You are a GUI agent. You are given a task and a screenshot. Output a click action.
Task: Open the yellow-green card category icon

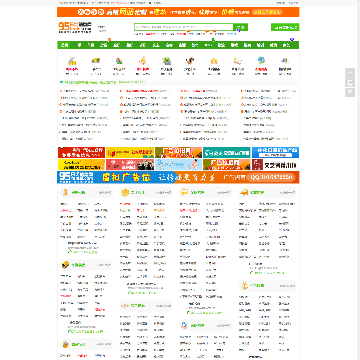click(96, 61)
